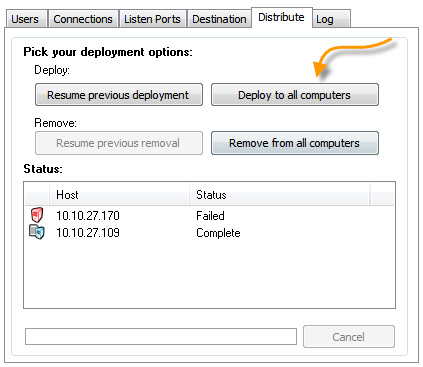Click Resume previous removal button
This screenshot has width=423, height=367.
click(119, 143)
